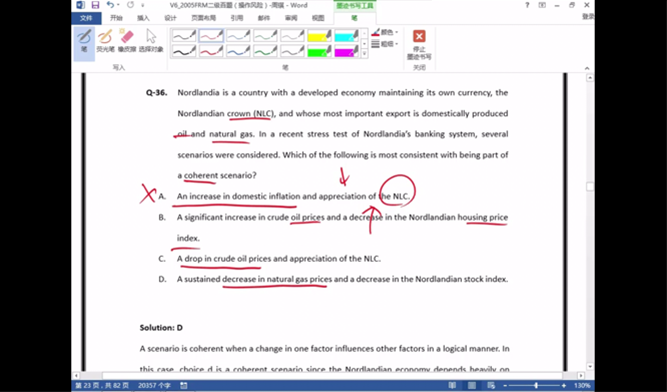This screenshot has width=667, height=392.
Task: Click the Stop Inking (停止墨迹书写) button
Action: (419, 44)
